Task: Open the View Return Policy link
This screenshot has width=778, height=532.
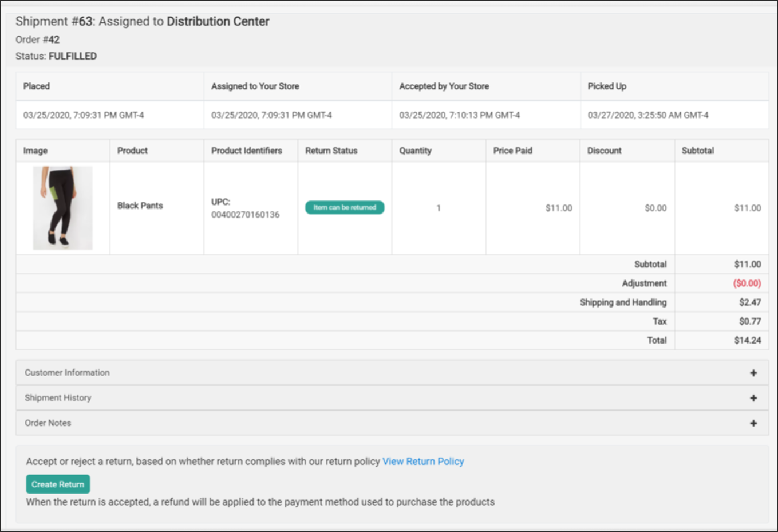Action: [x=423, y=461]
